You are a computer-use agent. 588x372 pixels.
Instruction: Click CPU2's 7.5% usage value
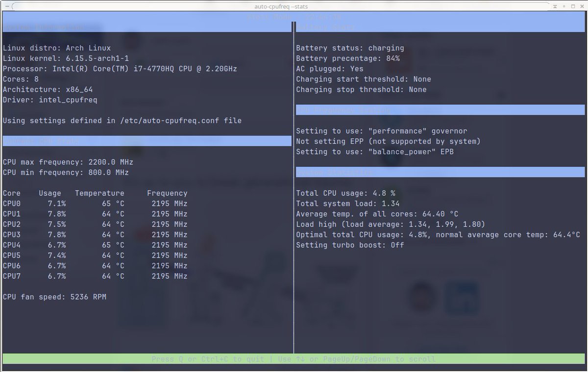click(x=57, y=224)
